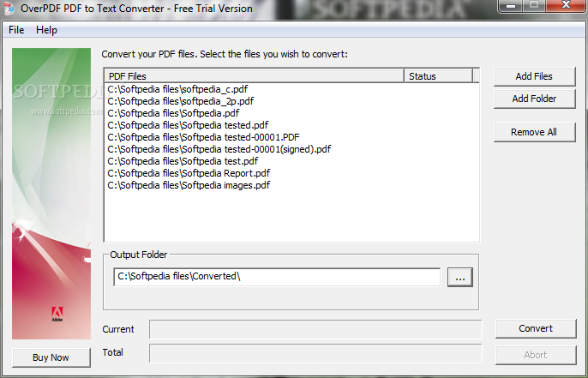588x378 pixels.
Task: Open the Help menu
Action: tap(46, 30)
